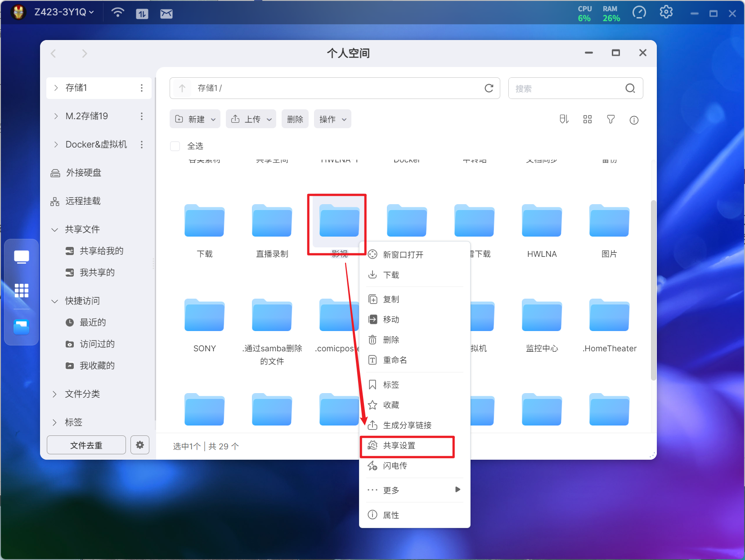Choose 共享设置 from context menu
This screenshot has width=745, height=560.
415,445
